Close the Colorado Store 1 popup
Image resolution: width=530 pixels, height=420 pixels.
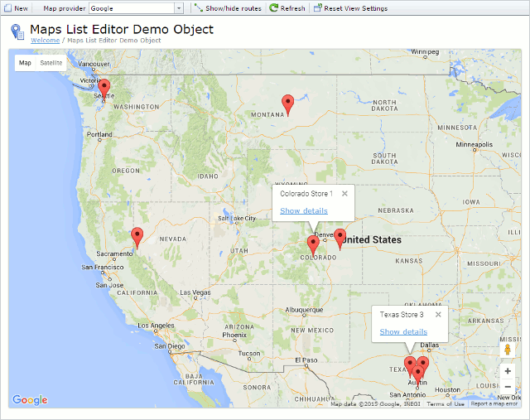coord(344,193)
